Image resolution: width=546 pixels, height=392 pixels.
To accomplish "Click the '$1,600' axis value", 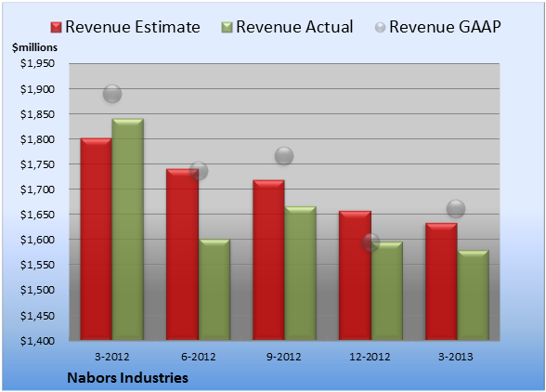I will click(x=37, y=240).
